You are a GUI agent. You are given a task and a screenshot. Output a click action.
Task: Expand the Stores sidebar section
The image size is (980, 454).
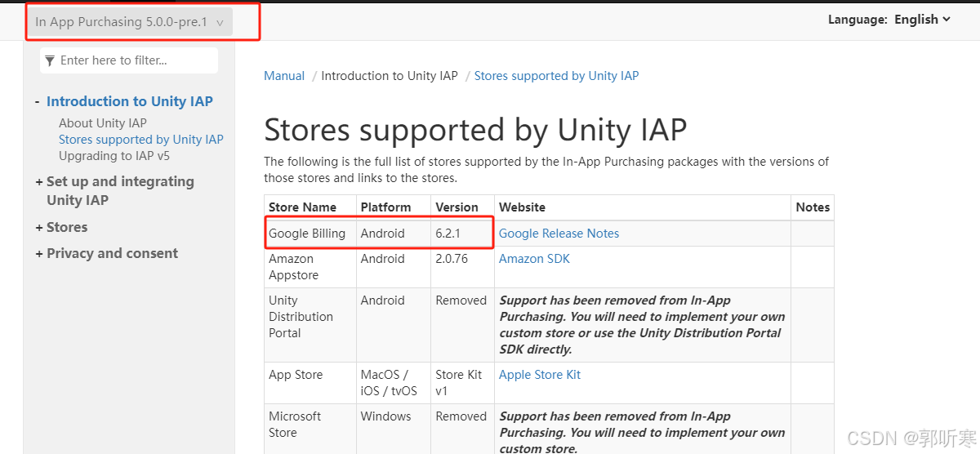click(x=39, y=227)
